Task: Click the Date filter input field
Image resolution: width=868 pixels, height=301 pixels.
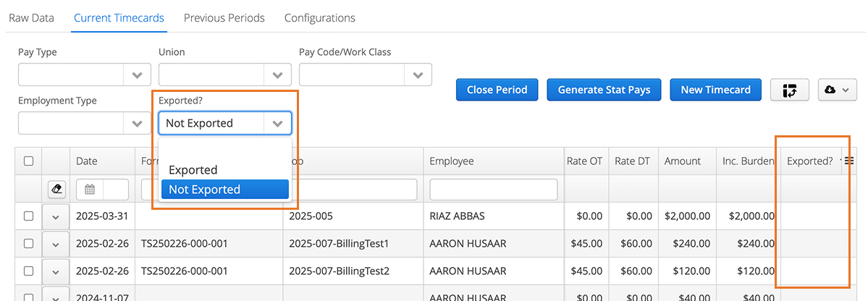Action: pyautogui.click(x=116, y=190)
